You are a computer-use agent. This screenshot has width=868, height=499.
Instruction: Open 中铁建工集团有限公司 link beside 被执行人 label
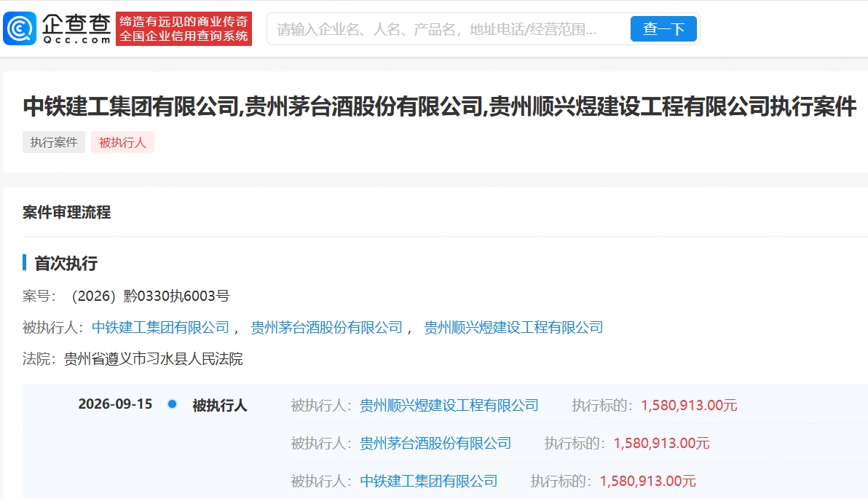click(160, 327)
